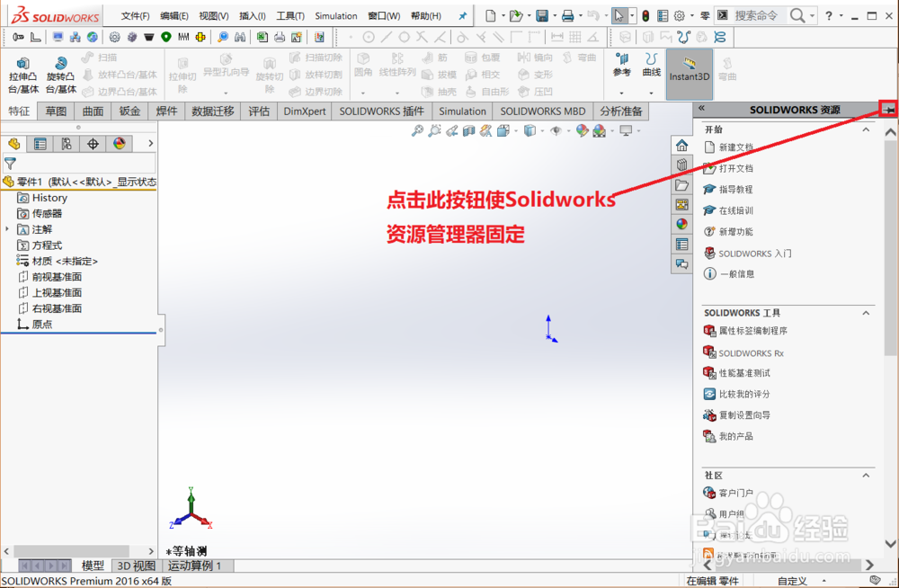The width and height of the screenshot is (899, 588).
Task: Open the Design Library tab icon in task pane
Action: coord(681,165)
